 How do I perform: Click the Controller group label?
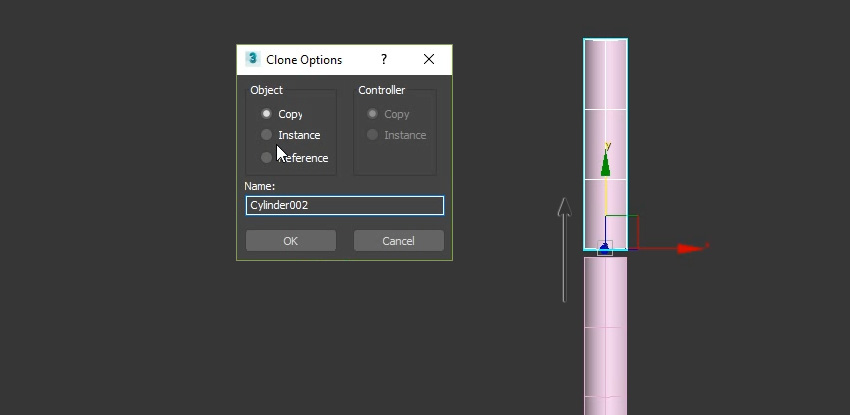(x=381, y=90)
